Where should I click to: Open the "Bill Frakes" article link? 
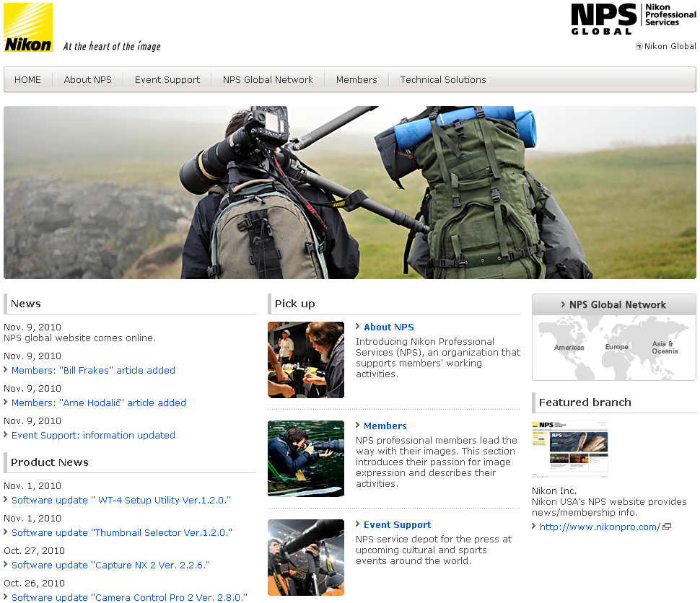pyautogui.click(x=93, y=370)
